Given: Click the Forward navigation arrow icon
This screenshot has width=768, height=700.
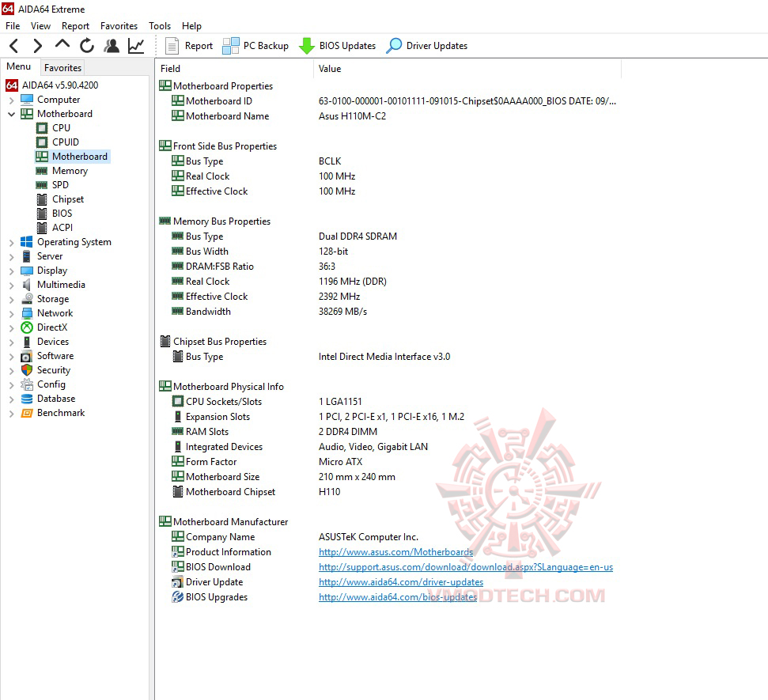Looking at the screenshot, I should [x=37, y=46].
